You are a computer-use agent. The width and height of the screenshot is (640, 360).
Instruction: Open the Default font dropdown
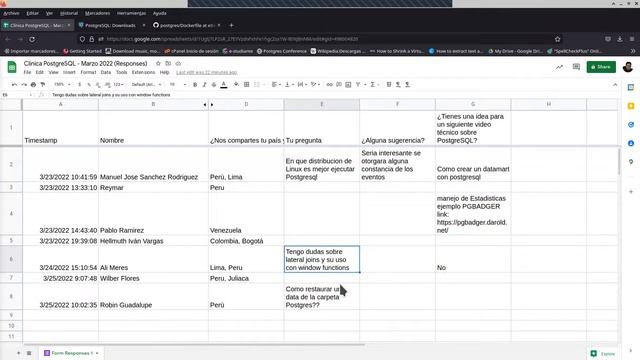[x=146, y=84]
